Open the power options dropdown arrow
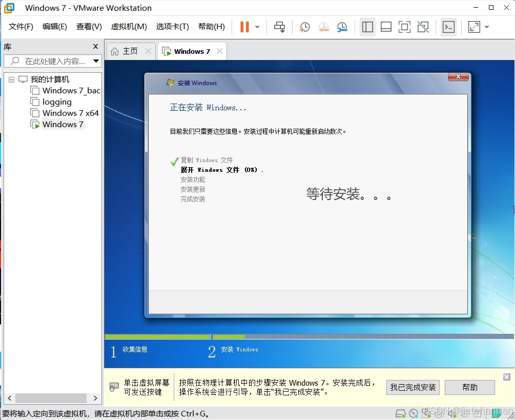Viewport: 515px width, 420px height. pyautogui.click(x=257, y=27)
